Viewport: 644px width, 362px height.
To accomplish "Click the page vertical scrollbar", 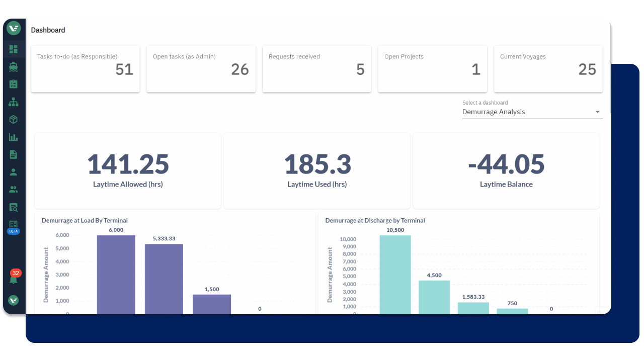I will click(x=610, y=67).
